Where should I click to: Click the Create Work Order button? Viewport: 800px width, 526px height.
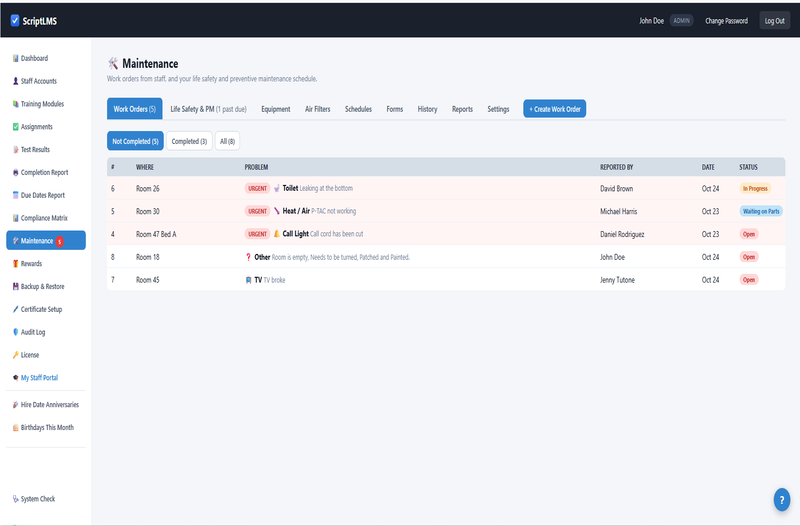coord(555,109)
